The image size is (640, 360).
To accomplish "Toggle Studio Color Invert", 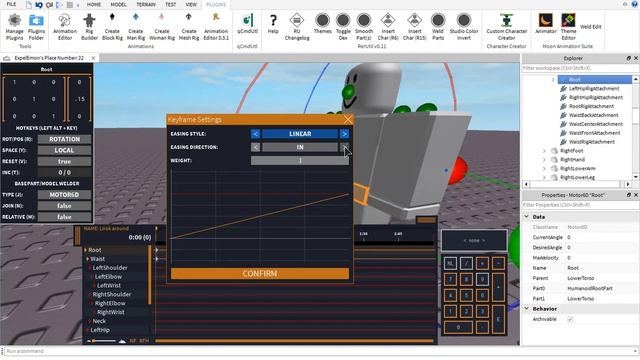I will (464, 27).
